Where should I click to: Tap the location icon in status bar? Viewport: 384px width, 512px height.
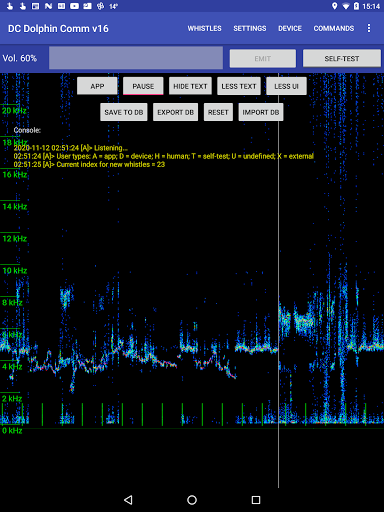coord(334,6)
